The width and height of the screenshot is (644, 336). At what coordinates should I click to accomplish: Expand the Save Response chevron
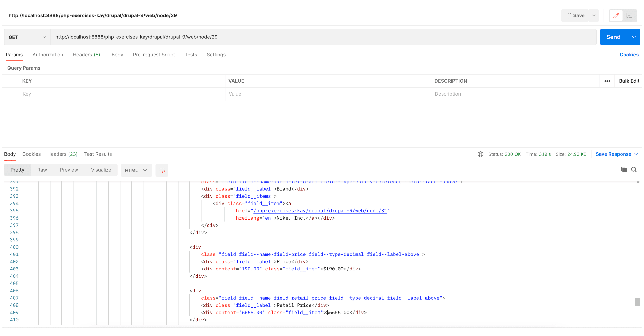(636, 154)
